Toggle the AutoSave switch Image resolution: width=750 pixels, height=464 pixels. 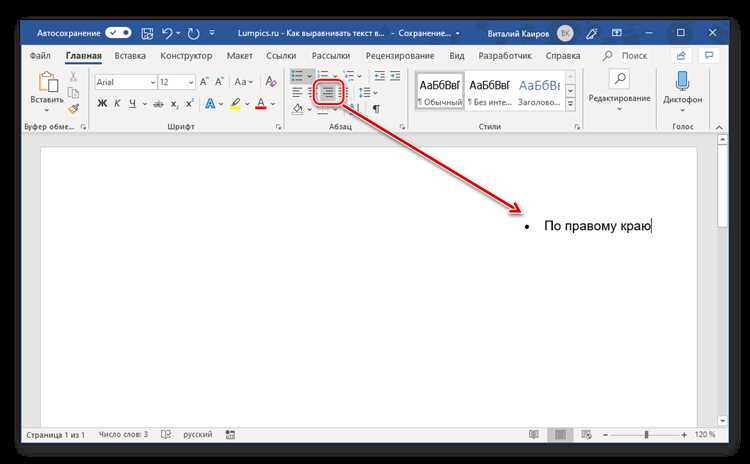118,33
